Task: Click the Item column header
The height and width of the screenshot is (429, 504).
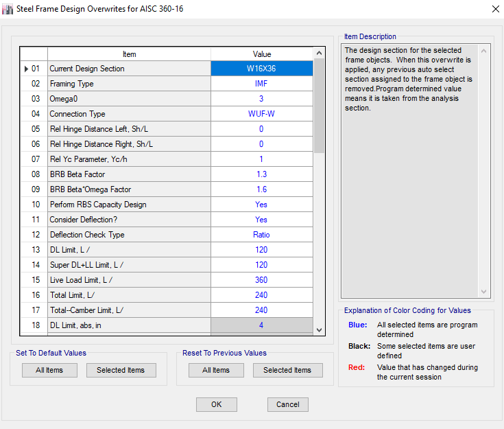Action: coord(129,54)
